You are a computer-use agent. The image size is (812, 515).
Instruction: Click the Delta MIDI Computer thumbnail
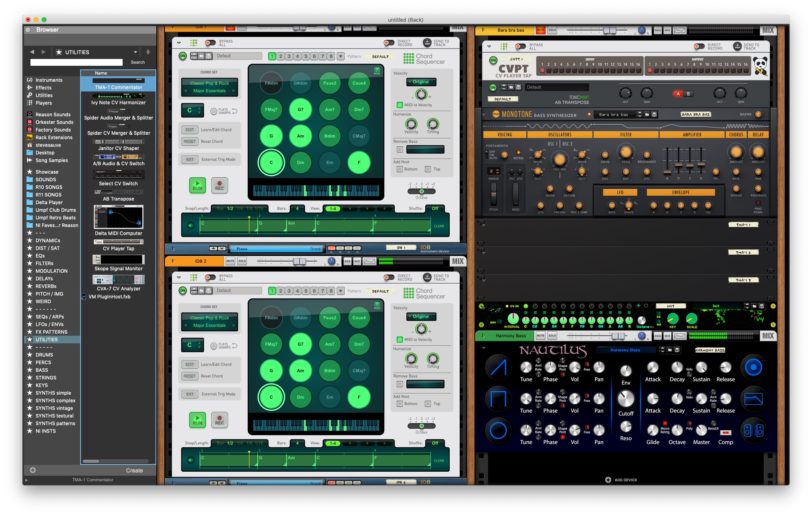coord(119,217)
